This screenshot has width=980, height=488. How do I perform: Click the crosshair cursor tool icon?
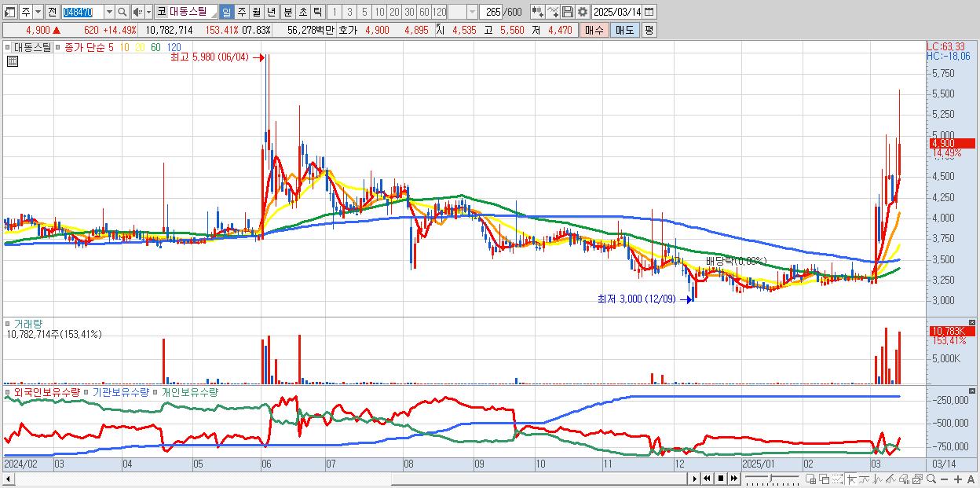coord(852,479)
